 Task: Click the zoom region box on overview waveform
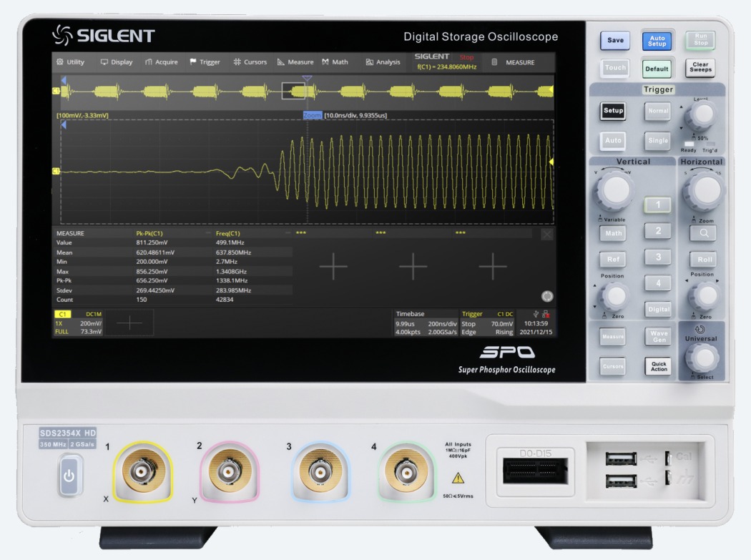tap(293, 91)
